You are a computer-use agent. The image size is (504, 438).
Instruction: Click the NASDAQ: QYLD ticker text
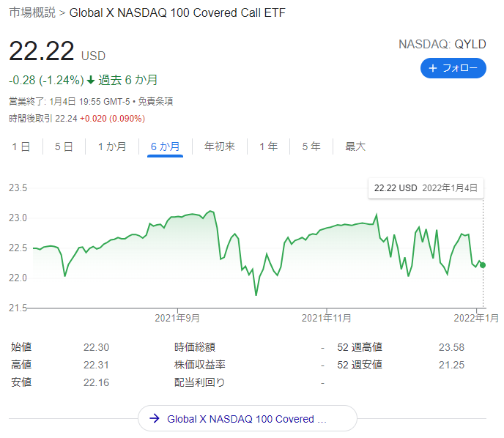pos(442,45)
